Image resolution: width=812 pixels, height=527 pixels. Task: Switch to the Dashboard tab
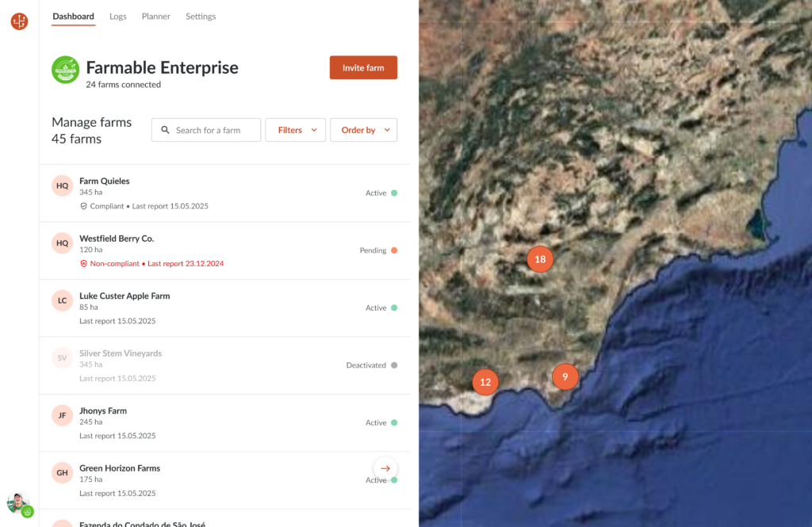coord(74,17)
